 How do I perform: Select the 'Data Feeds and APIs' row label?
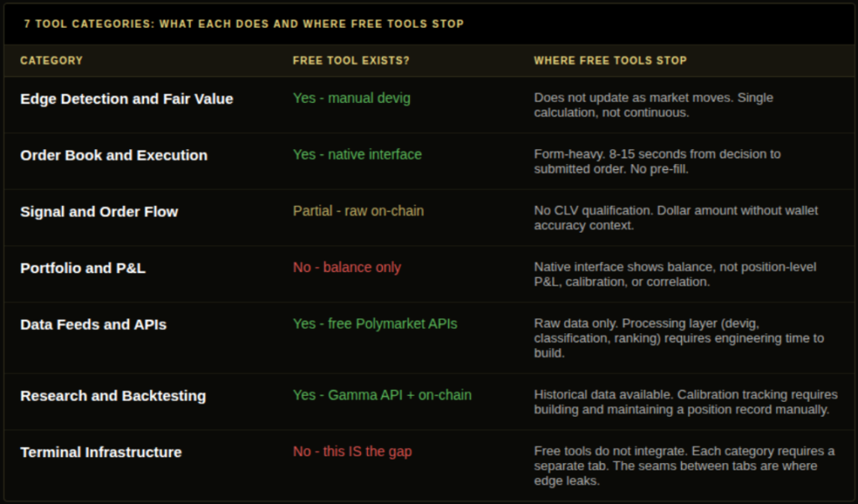tap(93, 325)
